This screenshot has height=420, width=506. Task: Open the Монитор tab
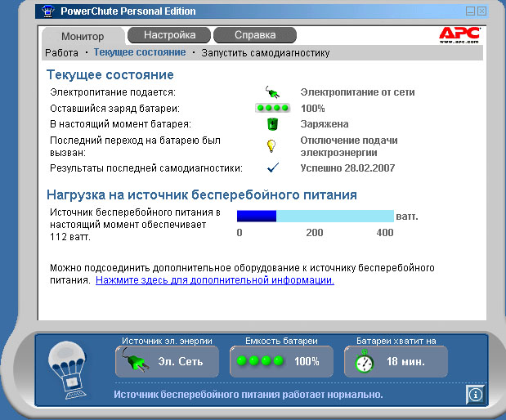click(x=83, y=36)
